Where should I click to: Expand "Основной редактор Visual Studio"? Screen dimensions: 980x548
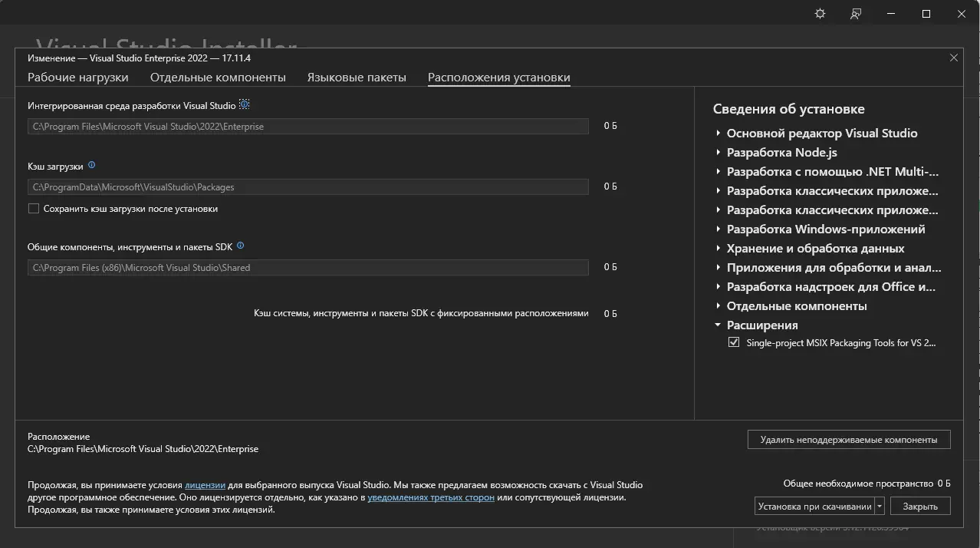[717, 133]
